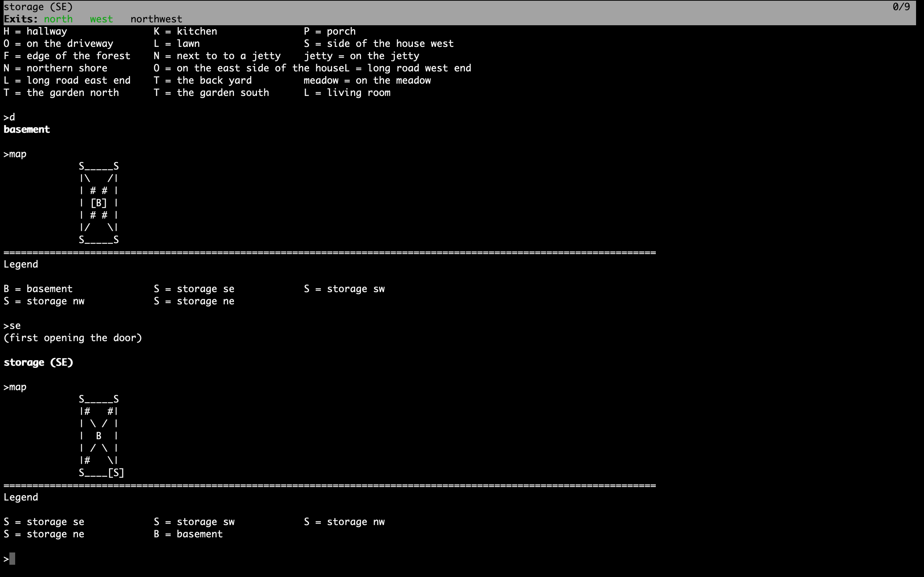Click the top-left S in first map
Viewport: 924px width, 577px height.
coord(81,166)
